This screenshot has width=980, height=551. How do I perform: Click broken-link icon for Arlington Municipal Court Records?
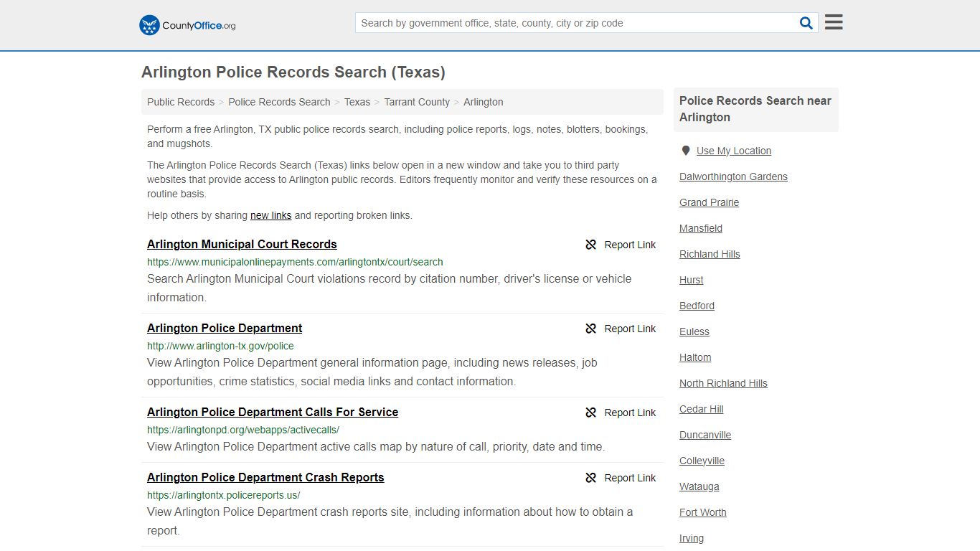[x=591, y=245]
